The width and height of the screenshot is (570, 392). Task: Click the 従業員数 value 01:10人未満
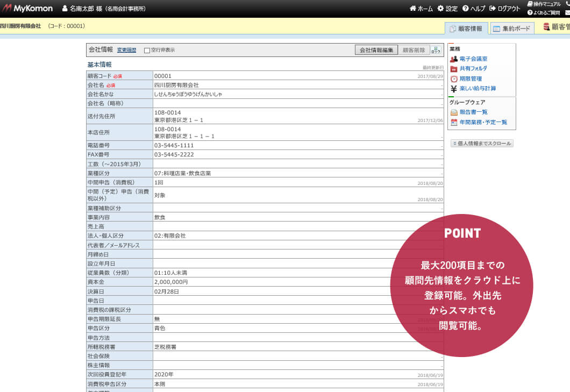170,273
